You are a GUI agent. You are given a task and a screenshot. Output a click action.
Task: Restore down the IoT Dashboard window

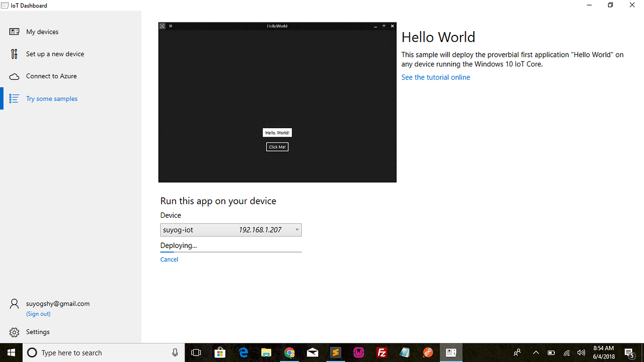610,5
